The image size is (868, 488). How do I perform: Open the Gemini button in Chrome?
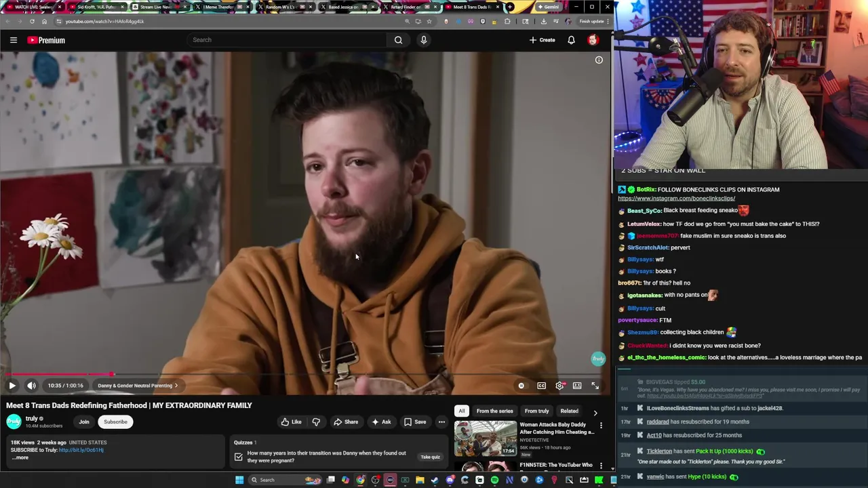pos(548,7)
